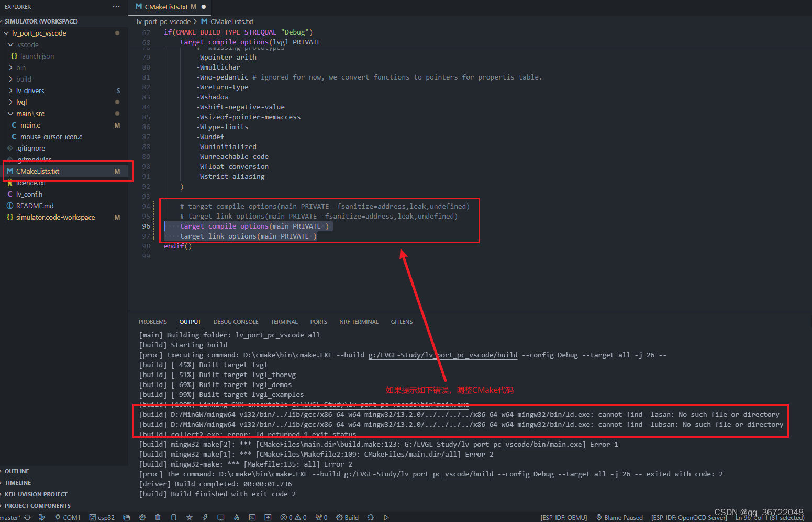Screen dimensions: 812x522
Task: Switch to TERMINAL panel tab
Action: [284, 322]
